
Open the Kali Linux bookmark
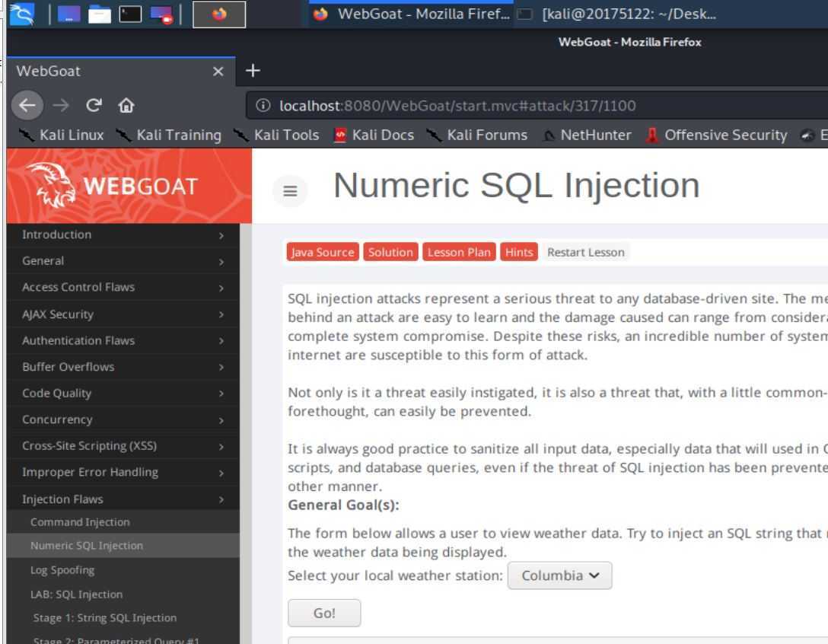pyautogui.click(x=61, y=135)
